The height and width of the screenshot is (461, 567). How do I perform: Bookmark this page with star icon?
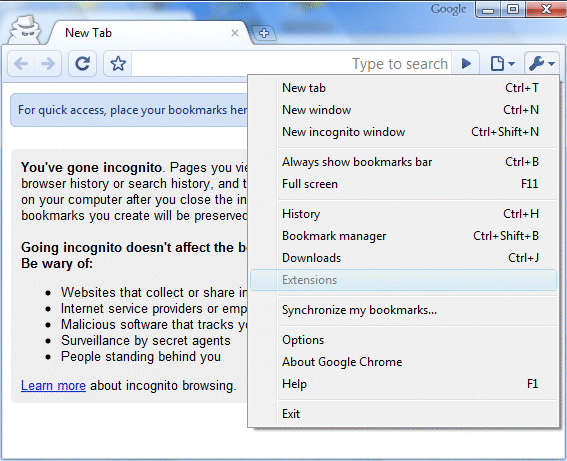point(118,64)
